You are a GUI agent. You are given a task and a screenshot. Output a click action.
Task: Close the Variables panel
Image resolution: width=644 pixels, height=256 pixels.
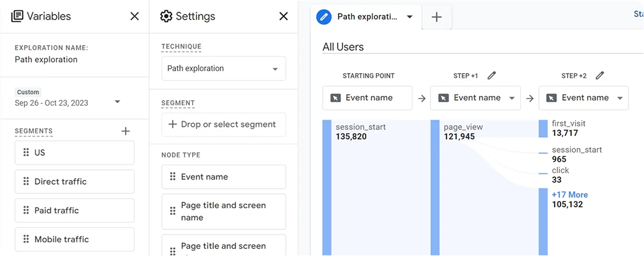[x=134, y=16]
